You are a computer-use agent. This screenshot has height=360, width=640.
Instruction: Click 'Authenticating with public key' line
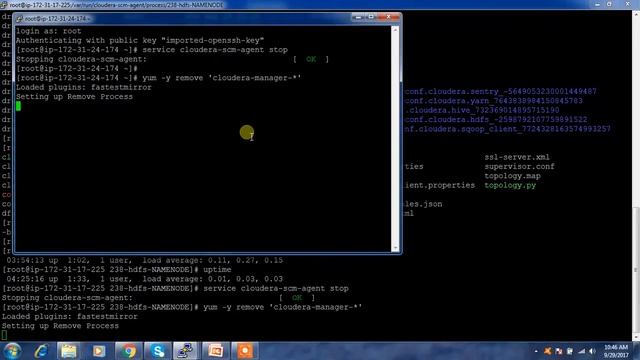click(x=140, y=40)
